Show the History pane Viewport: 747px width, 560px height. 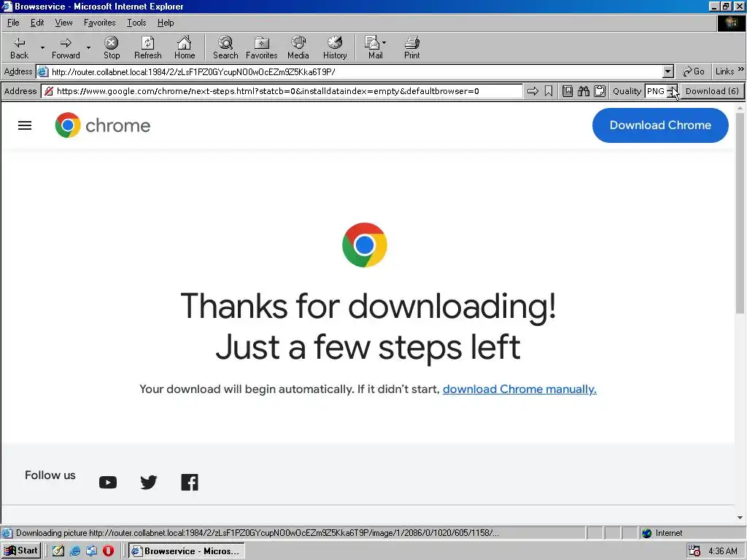(x=335, y=47)
